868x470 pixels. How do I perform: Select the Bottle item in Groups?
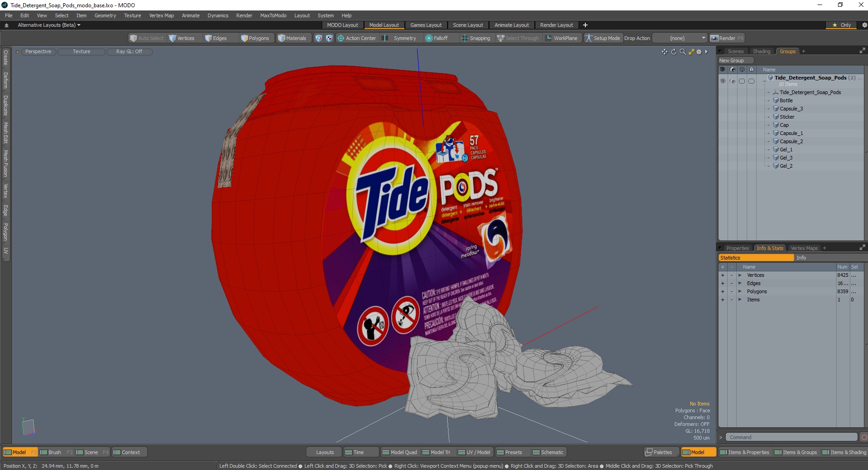pyautogui.click(x=786, y=100)
